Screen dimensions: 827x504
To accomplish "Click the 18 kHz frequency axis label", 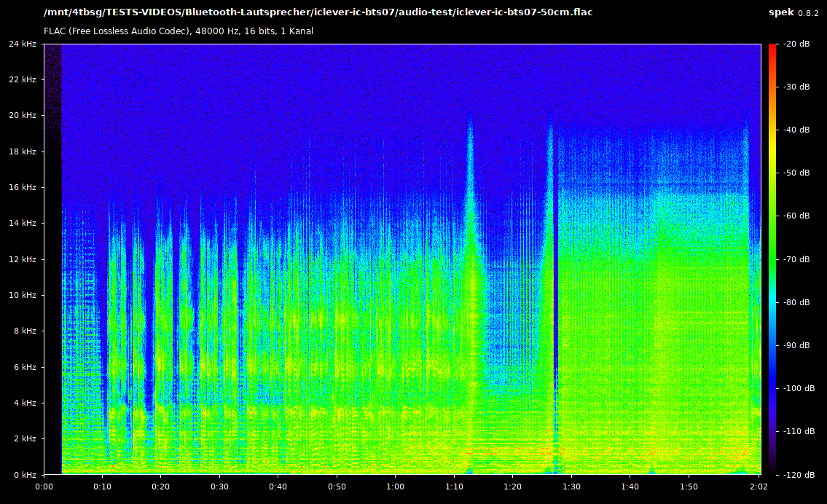I will [x=23, y=151].
